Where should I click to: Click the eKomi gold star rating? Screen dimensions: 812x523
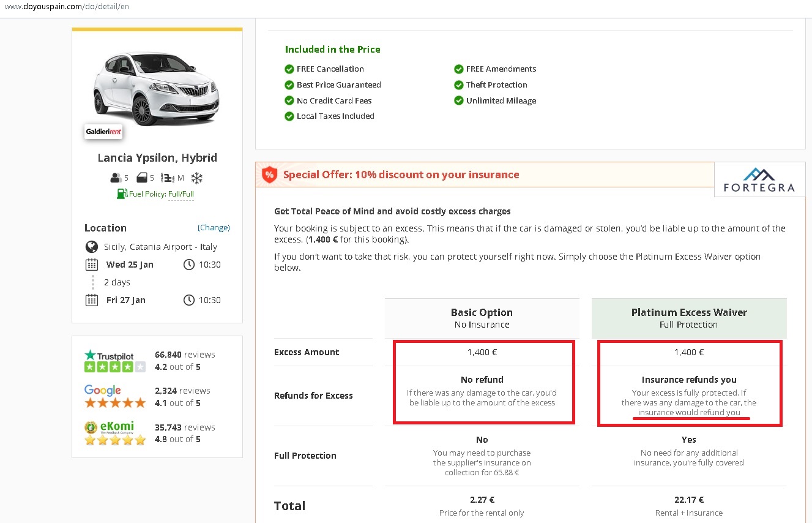coord(115,439)
